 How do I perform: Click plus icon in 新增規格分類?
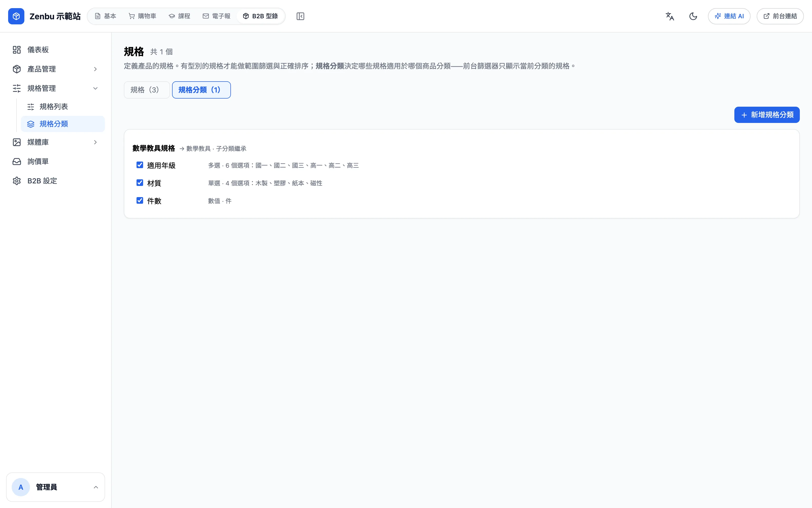pos(744,115)
